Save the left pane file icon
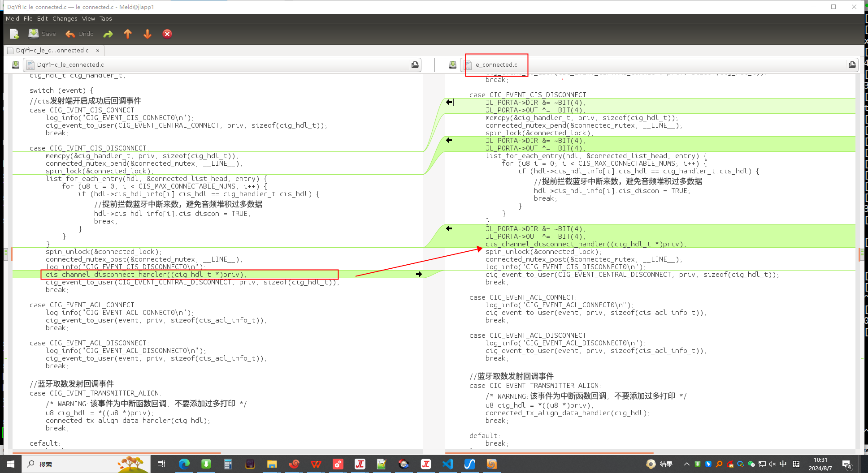Screen dimensions: 868x473 click(16, 65)
